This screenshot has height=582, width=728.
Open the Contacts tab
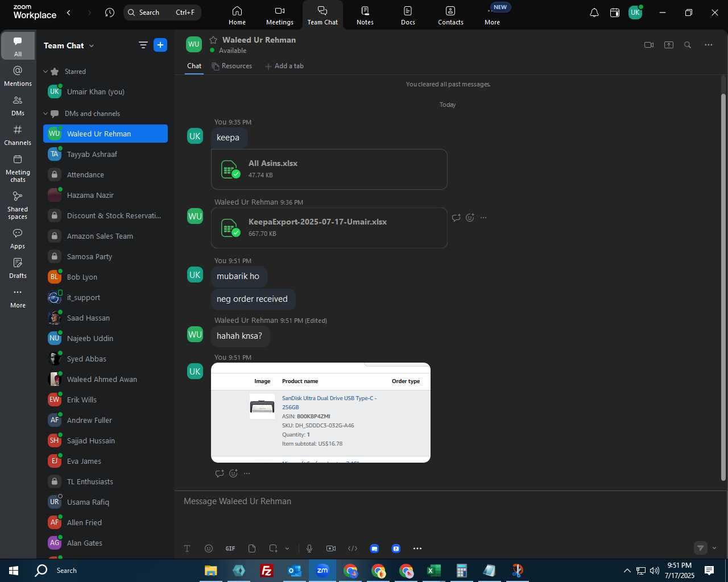point(450,15)
